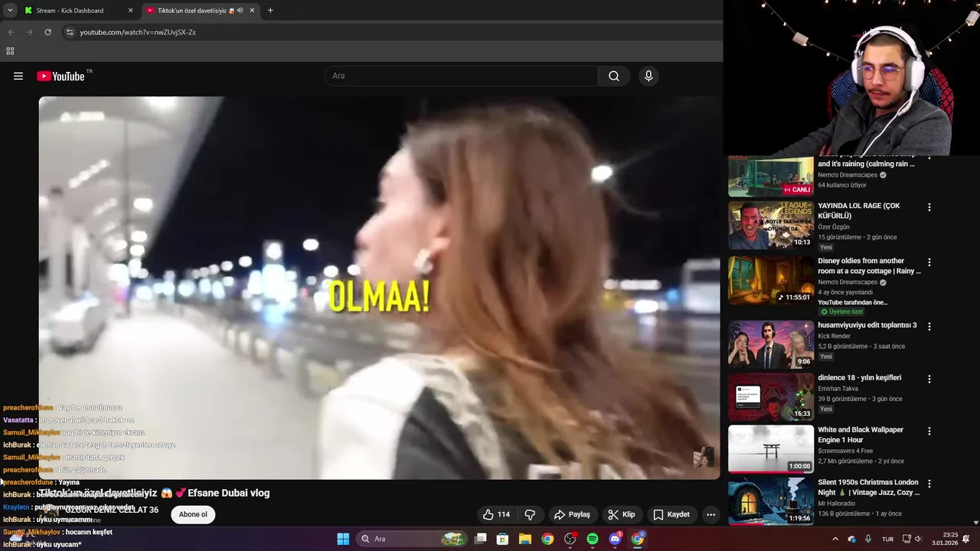The height and width of the screenshot is (551, 980).
Task: Click the taskbar Ara search box
Action: click(413, 539)
